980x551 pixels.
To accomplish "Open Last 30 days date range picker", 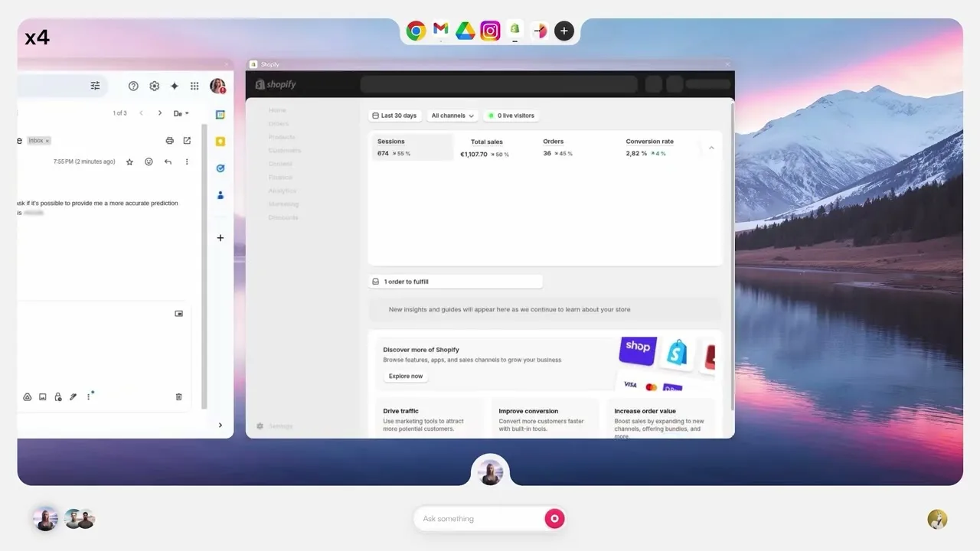I will pos(395,116).
